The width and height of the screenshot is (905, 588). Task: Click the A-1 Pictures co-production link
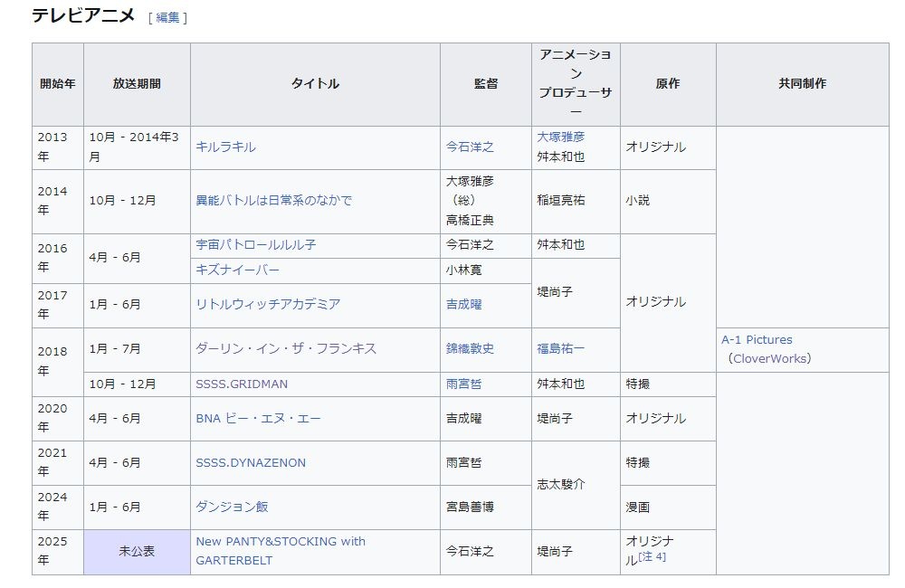(757, 340)
